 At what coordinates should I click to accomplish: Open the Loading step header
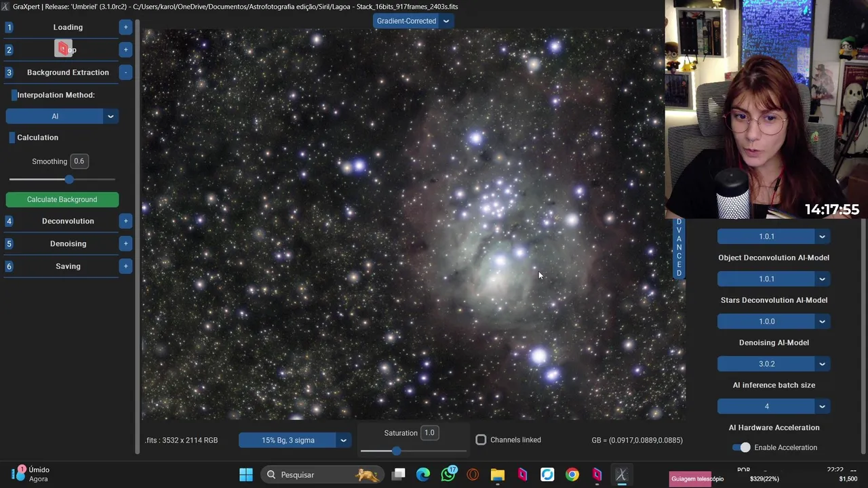click(x=68, y=27)
